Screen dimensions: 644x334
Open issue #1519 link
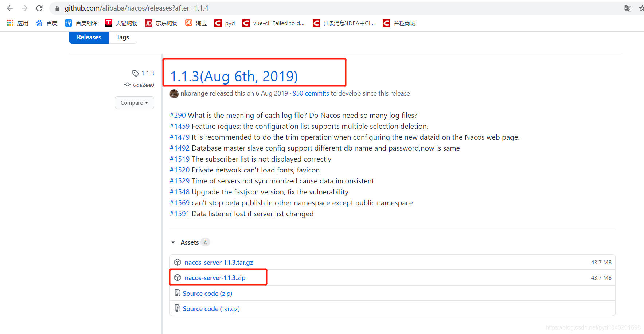[x=180, y=159]
